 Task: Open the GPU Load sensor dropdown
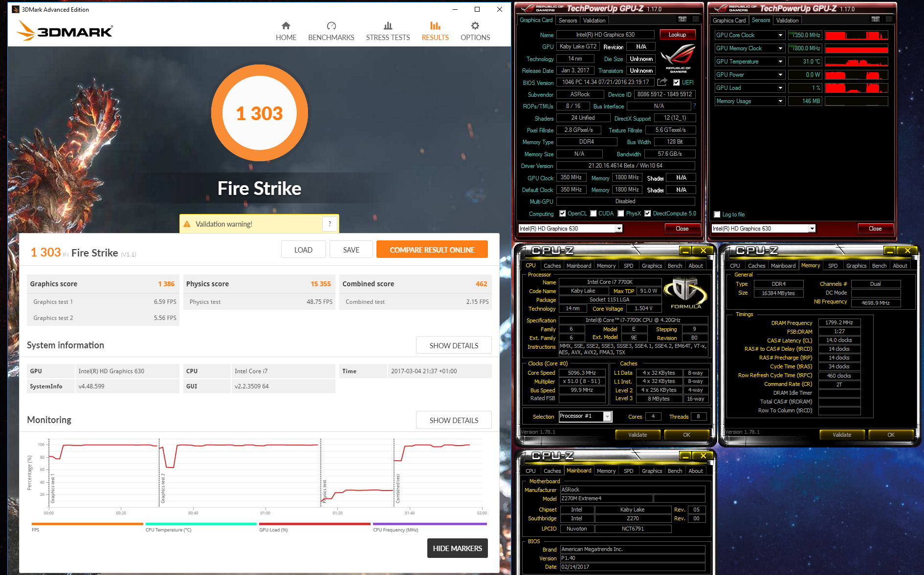[x=780, y=88]
